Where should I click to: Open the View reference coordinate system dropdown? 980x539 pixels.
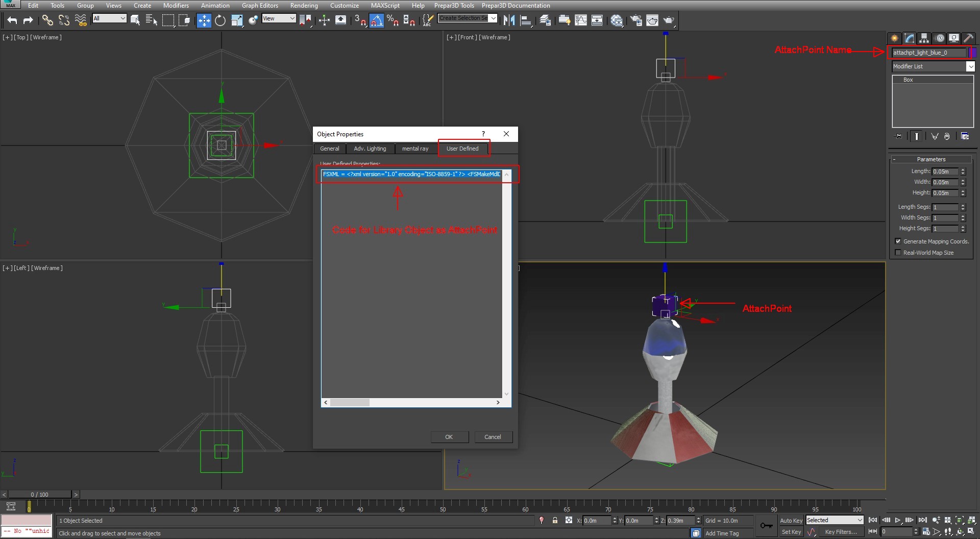click(x=292, y=18)
